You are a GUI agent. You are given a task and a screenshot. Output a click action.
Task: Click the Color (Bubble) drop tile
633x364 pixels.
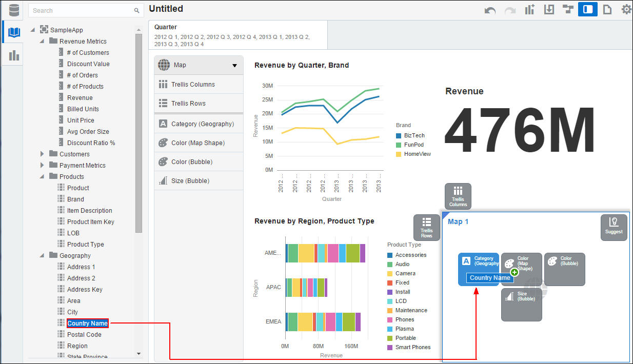(565, 269)
